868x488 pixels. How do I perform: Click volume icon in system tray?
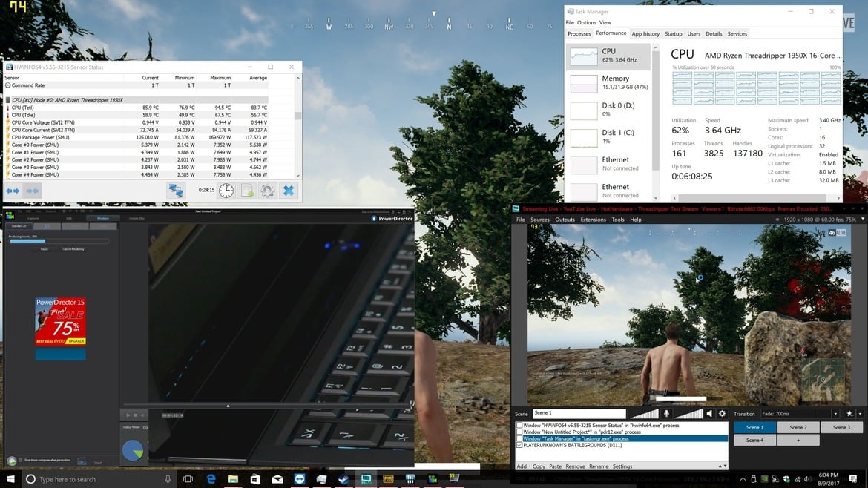tap(808, 479)
